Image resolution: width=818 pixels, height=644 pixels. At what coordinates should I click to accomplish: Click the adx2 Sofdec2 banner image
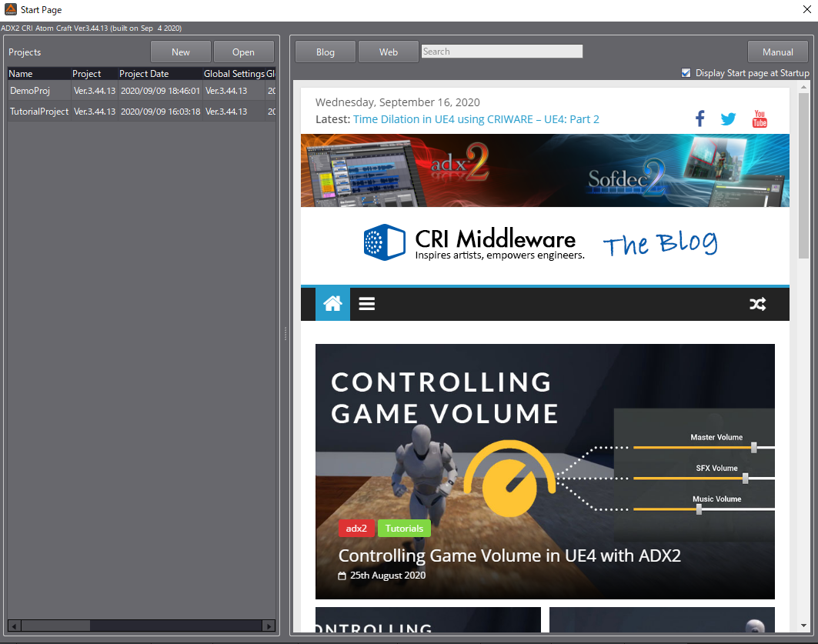pos(545,171)
